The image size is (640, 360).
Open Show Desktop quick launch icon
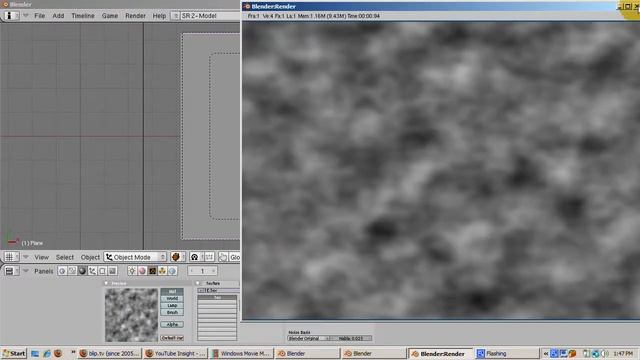point(35,353)
